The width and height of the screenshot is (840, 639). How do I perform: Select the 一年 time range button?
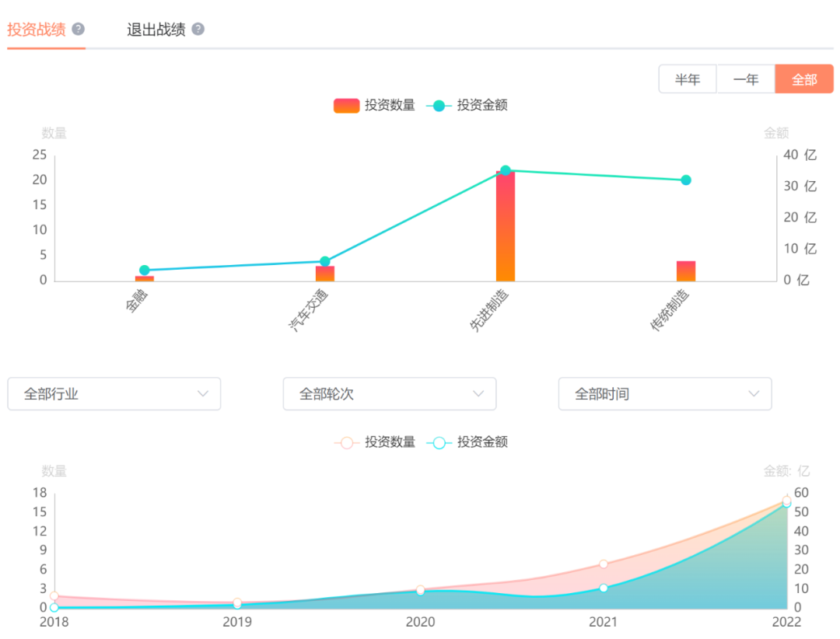(x=746, y=79)
